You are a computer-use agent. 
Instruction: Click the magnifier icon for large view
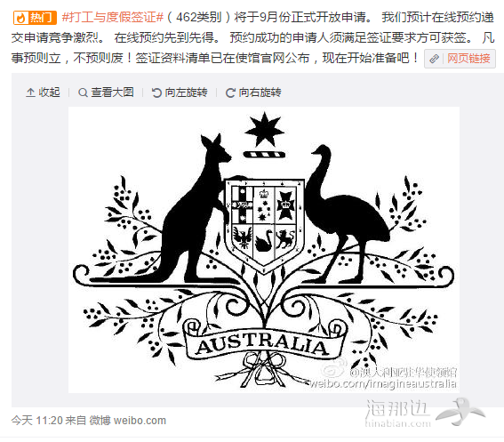tap(83, 92)
